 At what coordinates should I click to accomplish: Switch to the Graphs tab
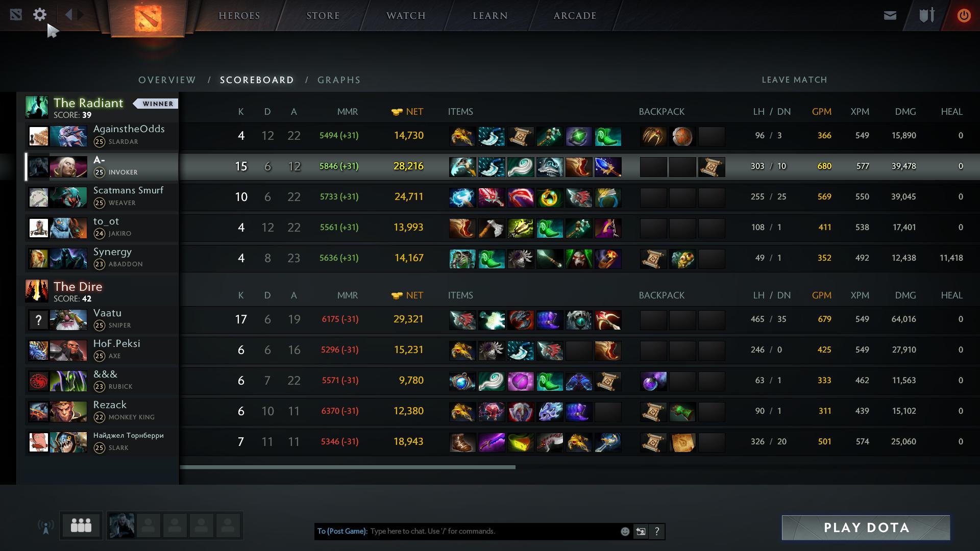(339, 80)
